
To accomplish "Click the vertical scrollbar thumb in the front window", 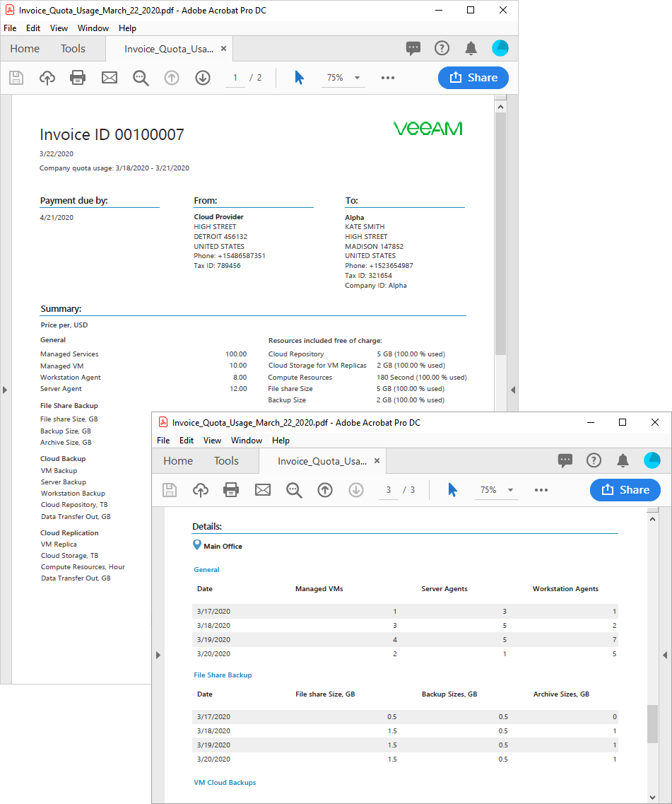I will click(652, 724).
